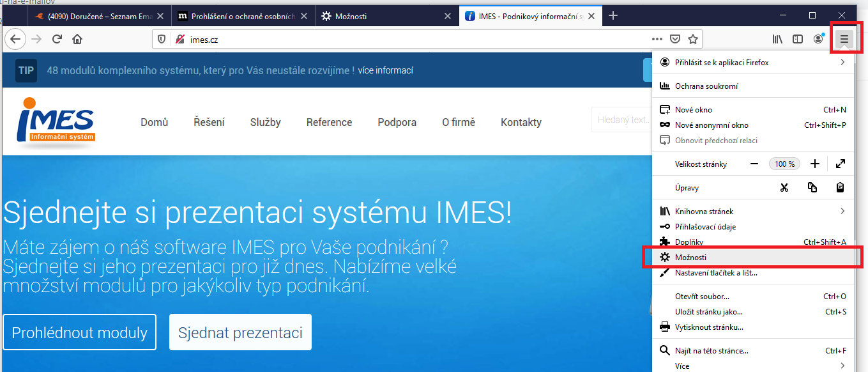Close the IMES tab

tap(591, 17)
